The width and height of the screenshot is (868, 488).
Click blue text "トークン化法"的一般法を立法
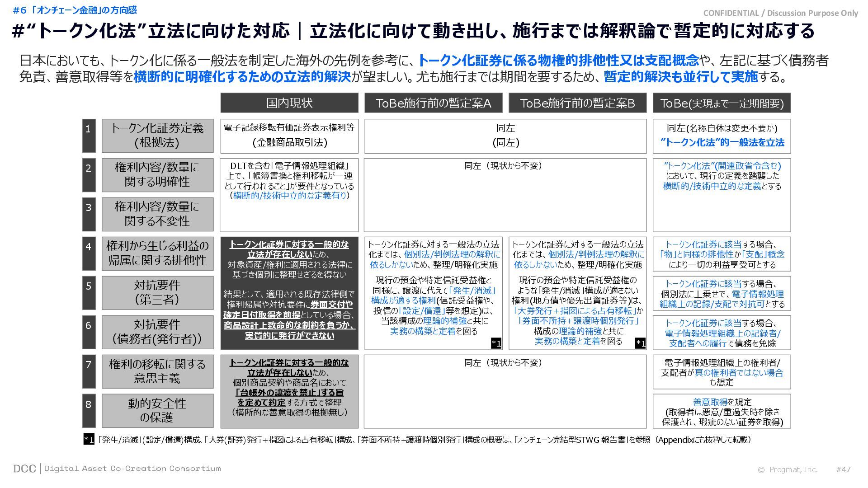click(x=722, y=143)
